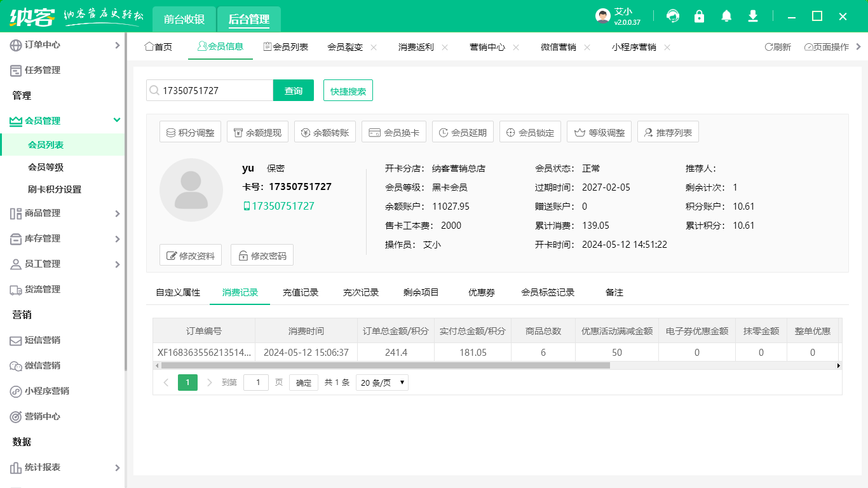Click the lock screen padlock icon
This screenshot has height=488, width=868.
point(700,17)
